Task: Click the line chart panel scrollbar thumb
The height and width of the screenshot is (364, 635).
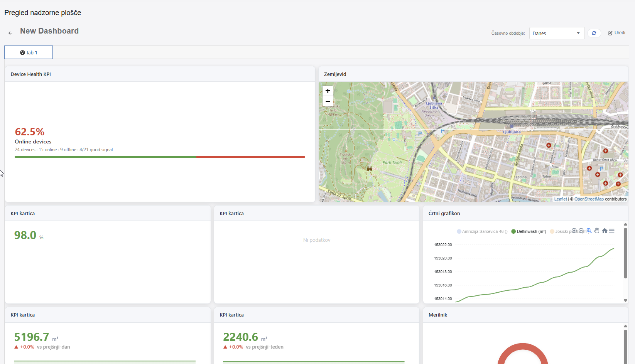Action: click(x=625, y=253)
